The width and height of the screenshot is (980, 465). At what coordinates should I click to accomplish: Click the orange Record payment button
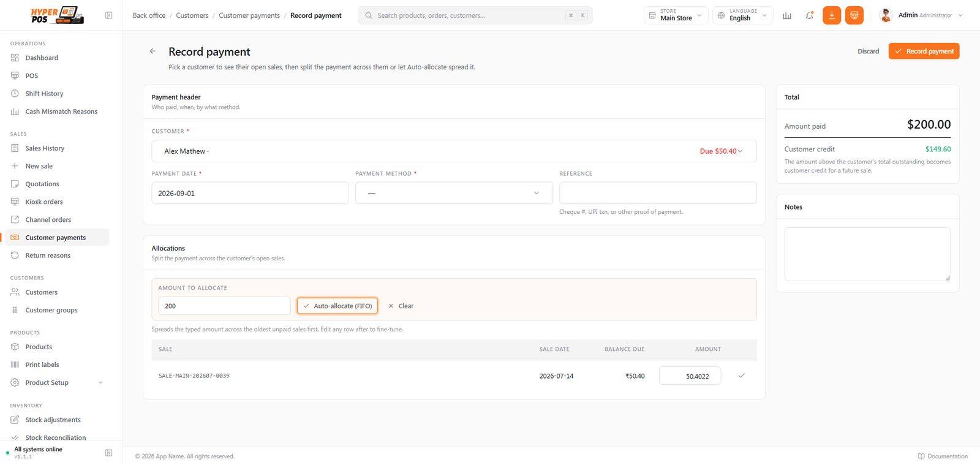pos(924,51)
